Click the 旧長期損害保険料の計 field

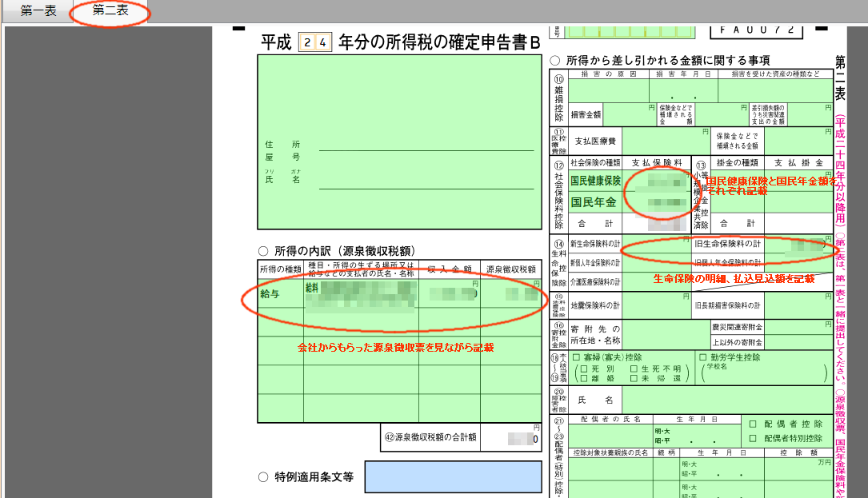tap(798, 305)
